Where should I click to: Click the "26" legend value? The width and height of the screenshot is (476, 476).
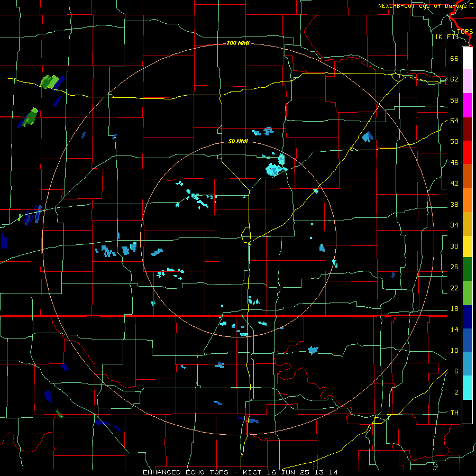tap(454, 267)
